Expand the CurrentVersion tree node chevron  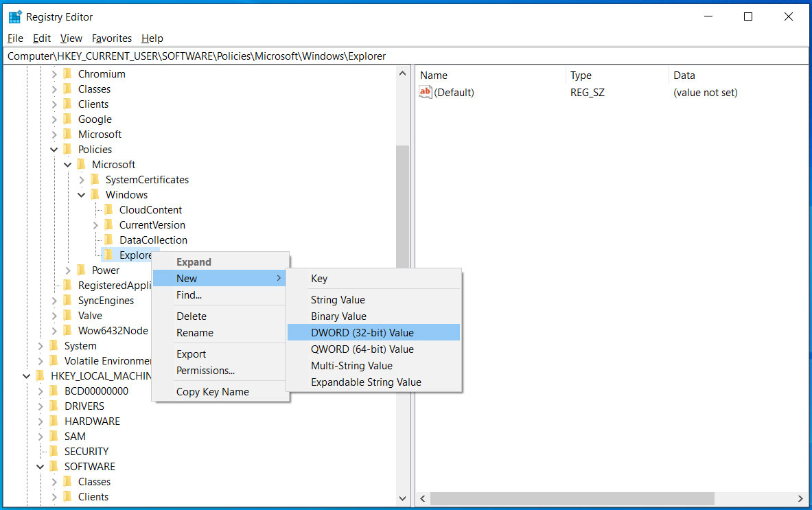point(95,224)
